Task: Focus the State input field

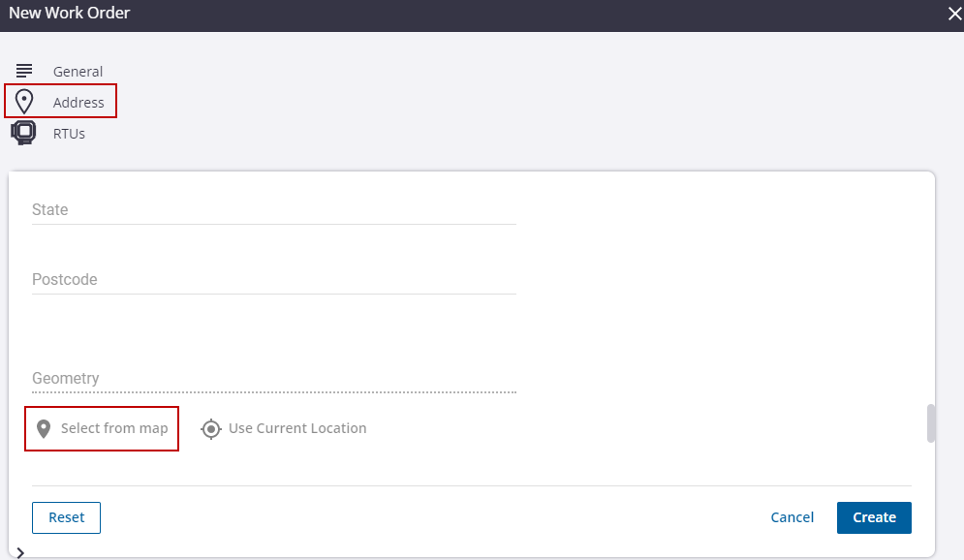Action: pos(273,210)
